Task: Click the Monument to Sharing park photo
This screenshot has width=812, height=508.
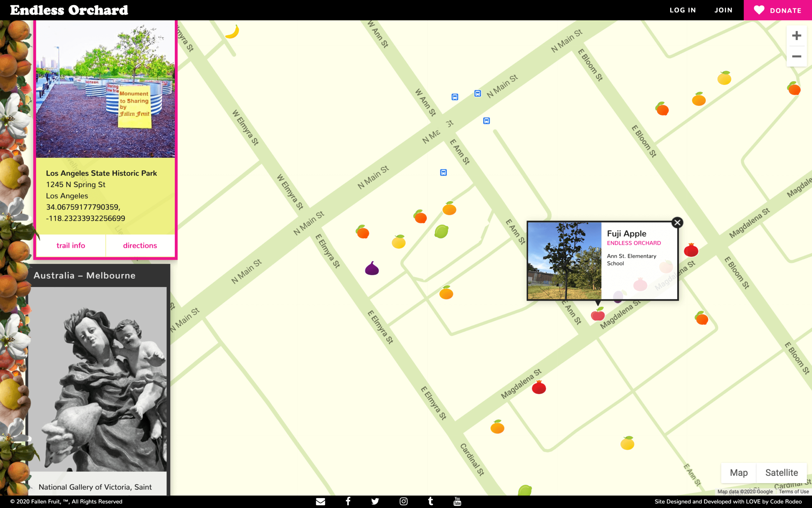Action: (x=105, y=89)
